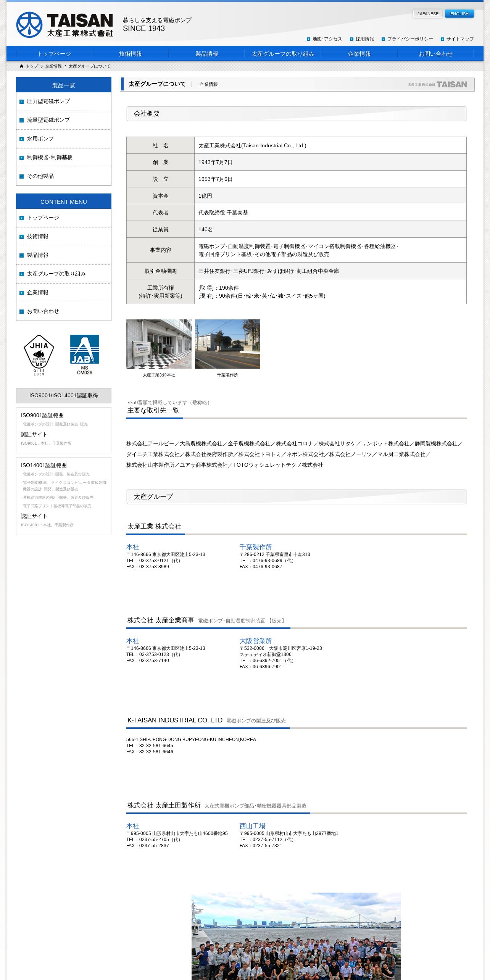Screen dimensions: 490x980
Task: Open お問い合わせ in CONTENT MENU sidebar
Action: coord(64,311)
